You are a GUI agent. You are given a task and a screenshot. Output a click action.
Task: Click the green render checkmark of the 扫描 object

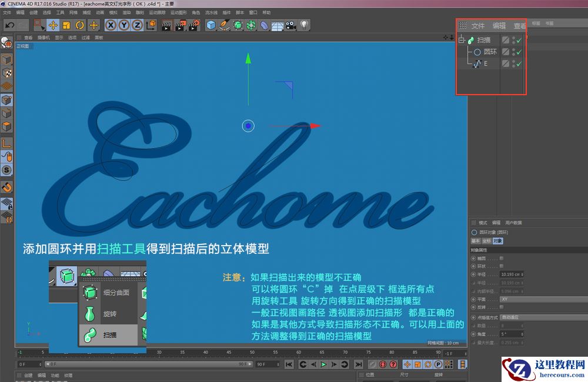tap(520, 40)
